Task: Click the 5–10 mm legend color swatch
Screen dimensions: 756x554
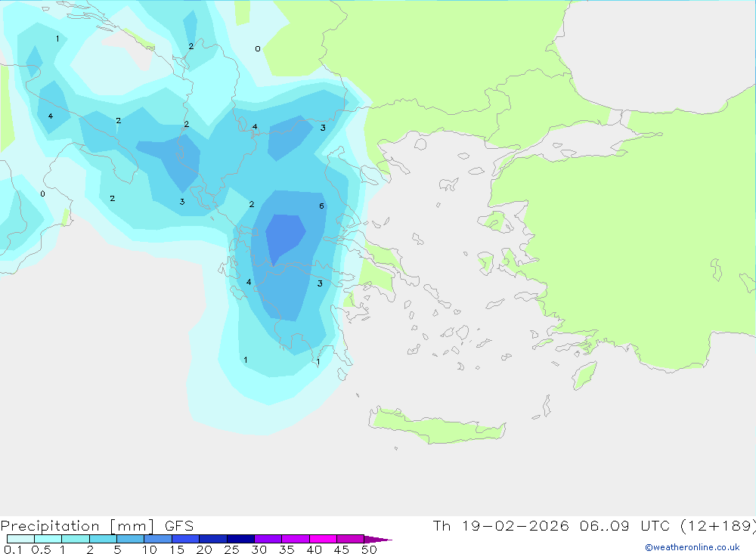Action: [x=131, y=539]
